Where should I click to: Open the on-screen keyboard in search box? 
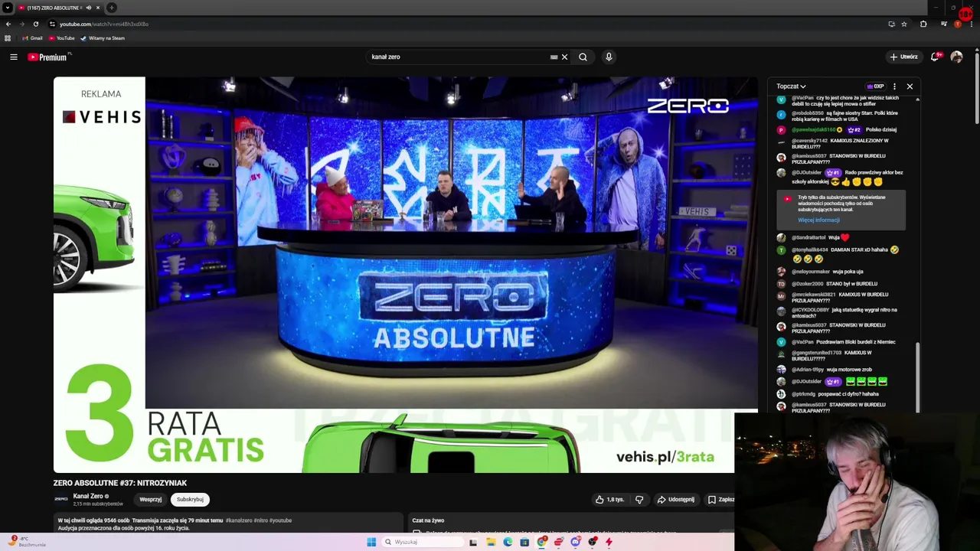[554, 57]
